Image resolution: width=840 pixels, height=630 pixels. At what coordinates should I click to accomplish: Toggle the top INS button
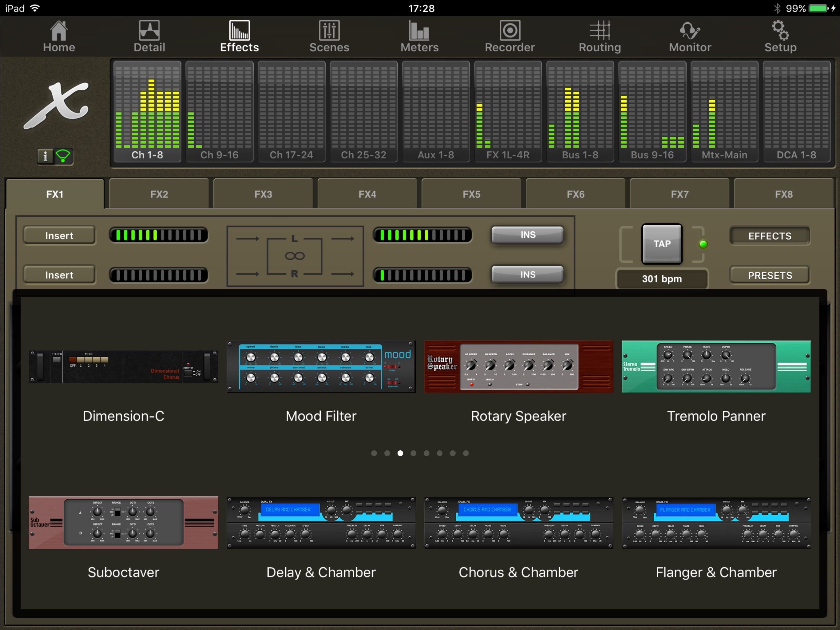click(528, 235)
